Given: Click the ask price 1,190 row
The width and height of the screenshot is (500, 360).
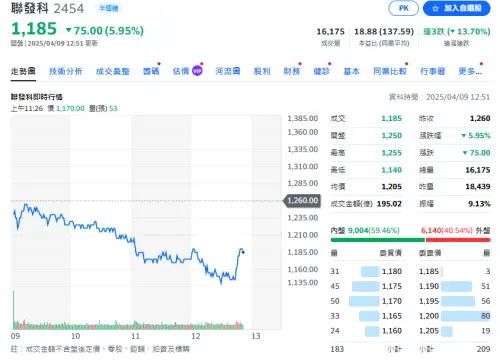Looking at the screenshot, I should pyautogui.click(x=455, y=286).
